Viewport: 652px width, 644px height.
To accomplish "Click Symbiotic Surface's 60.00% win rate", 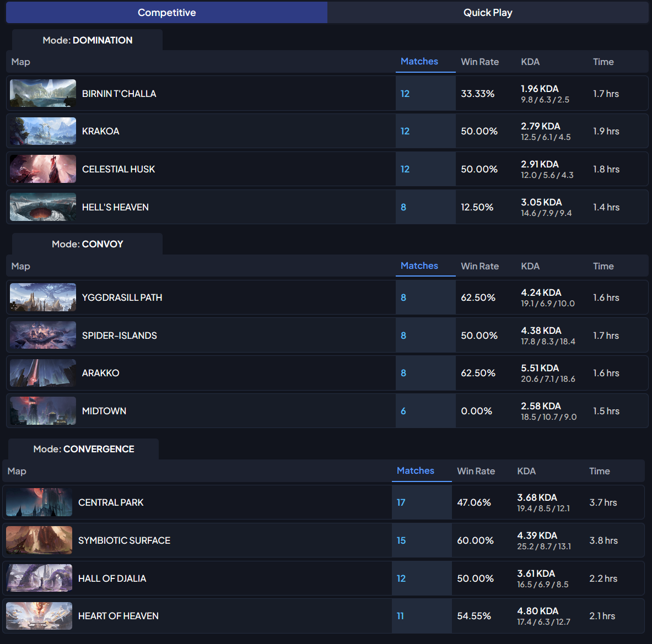I will (x=475, y=540).
